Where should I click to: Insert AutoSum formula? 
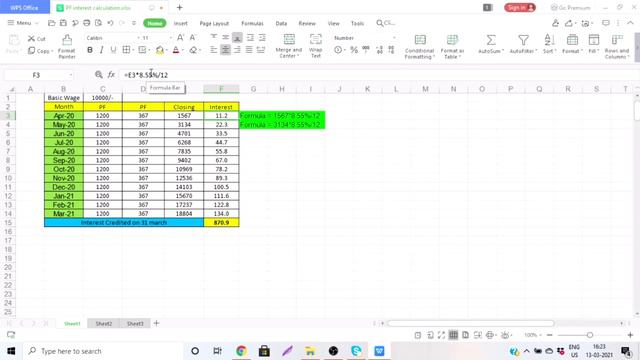(491, 44)
